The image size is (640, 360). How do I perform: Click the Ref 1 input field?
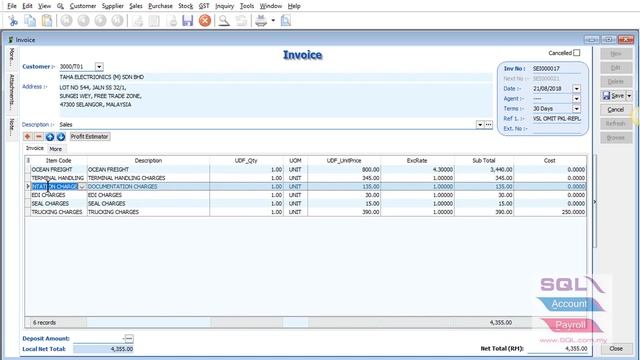(556, 119)
